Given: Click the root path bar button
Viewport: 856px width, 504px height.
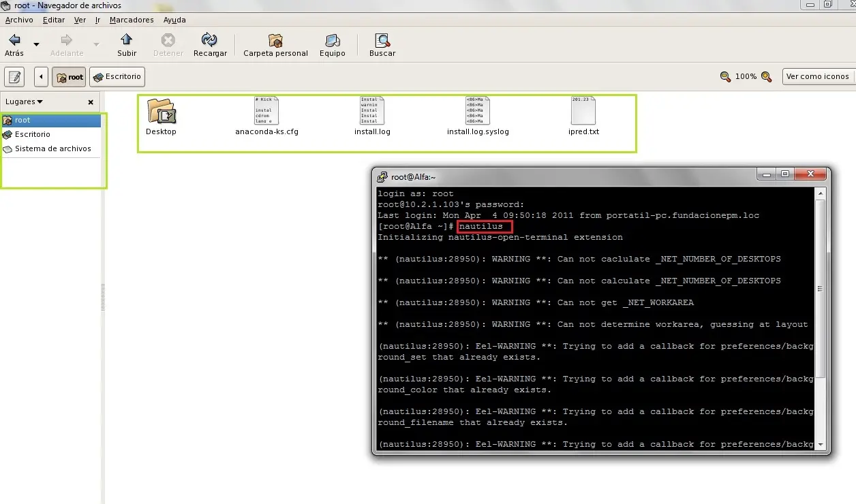Looking at the screenshot, I should [69, 77].
